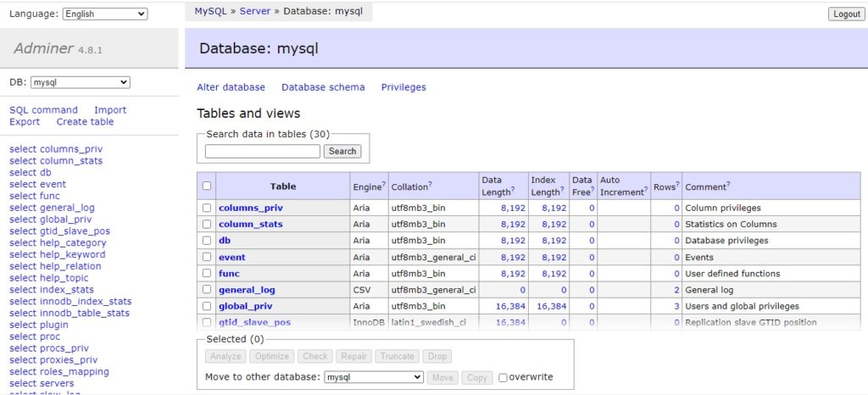Select help_topic in the sidebar
Viewport: 868px width, 395px height.
(x=48, y=278)
